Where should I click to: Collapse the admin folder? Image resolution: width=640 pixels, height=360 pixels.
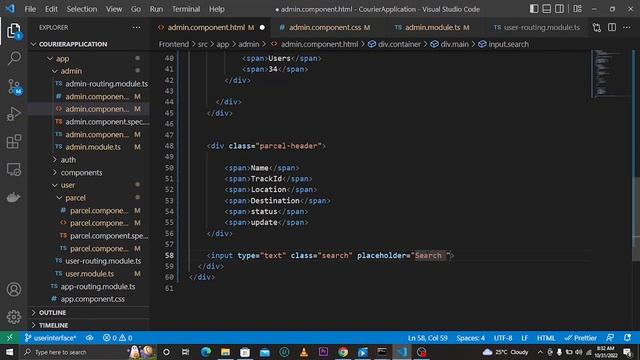click(x=89, y=71)
